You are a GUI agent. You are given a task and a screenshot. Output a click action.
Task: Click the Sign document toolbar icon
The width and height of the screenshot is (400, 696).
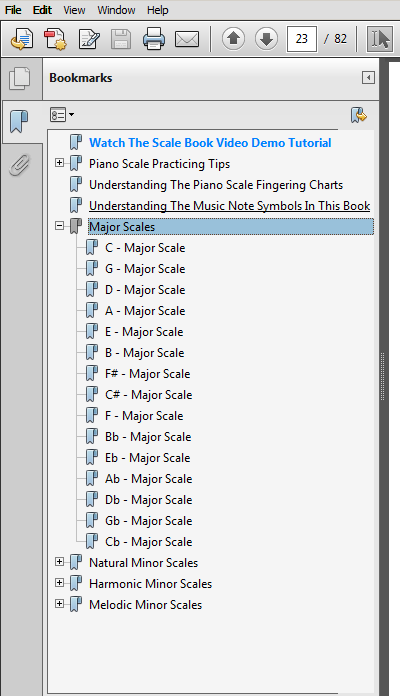click(x=89, y=39)
